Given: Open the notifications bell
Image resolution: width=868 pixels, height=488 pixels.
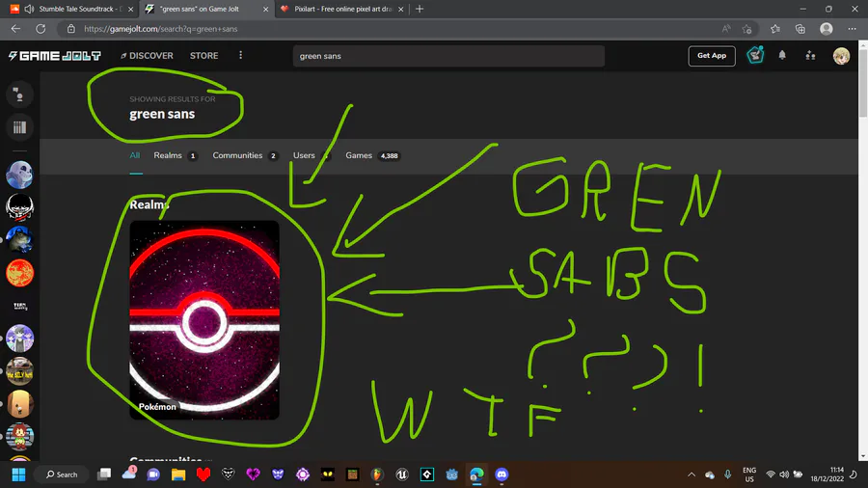Looking at the screenshot, I should pos(781,55).
